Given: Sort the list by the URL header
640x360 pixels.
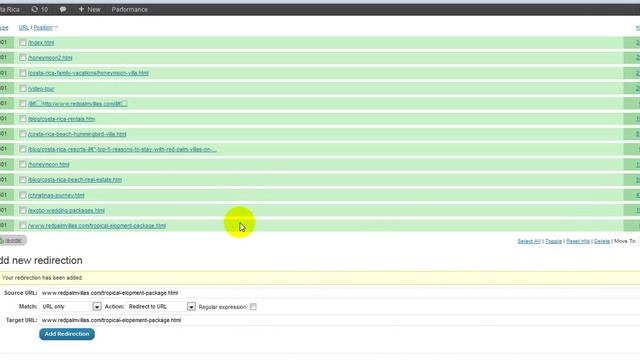Looking at the screenshot, I should coord(24,28).
